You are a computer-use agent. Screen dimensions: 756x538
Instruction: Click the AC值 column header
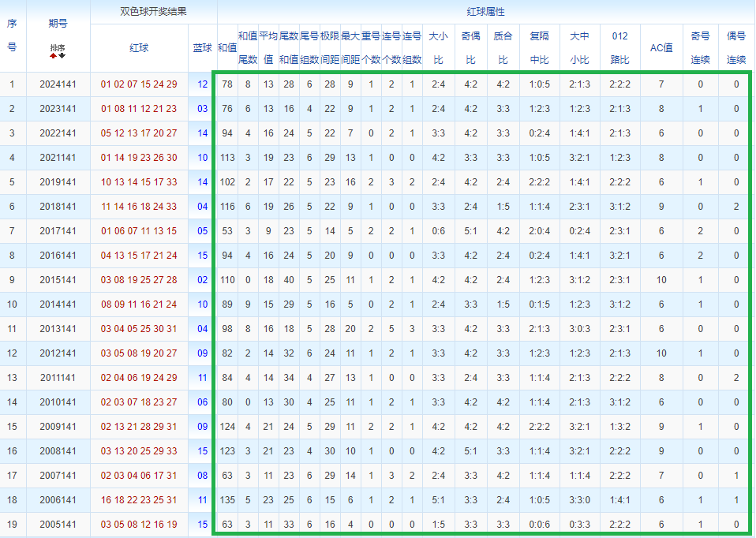point(661,47)
